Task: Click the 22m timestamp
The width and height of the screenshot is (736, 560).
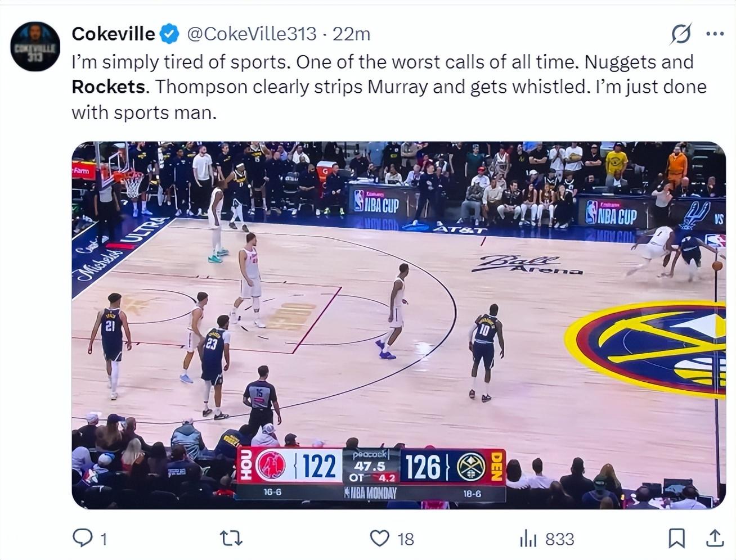Action: click(351, 34)
